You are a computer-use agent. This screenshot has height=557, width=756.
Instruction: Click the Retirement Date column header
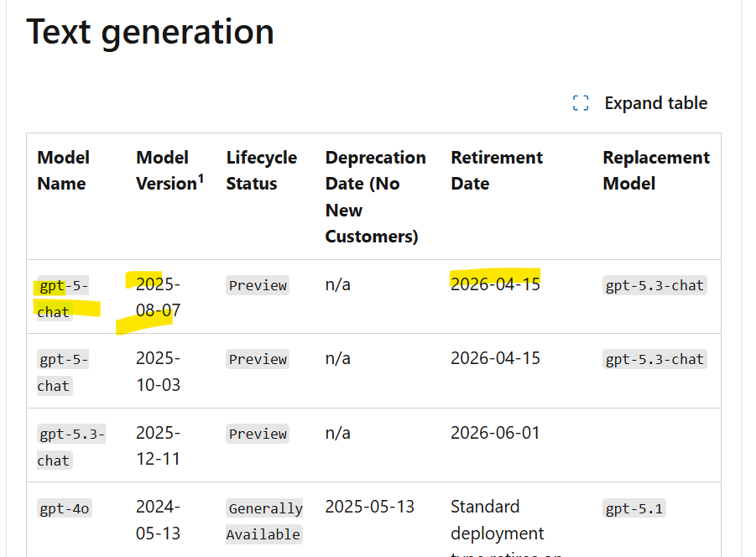497,170
